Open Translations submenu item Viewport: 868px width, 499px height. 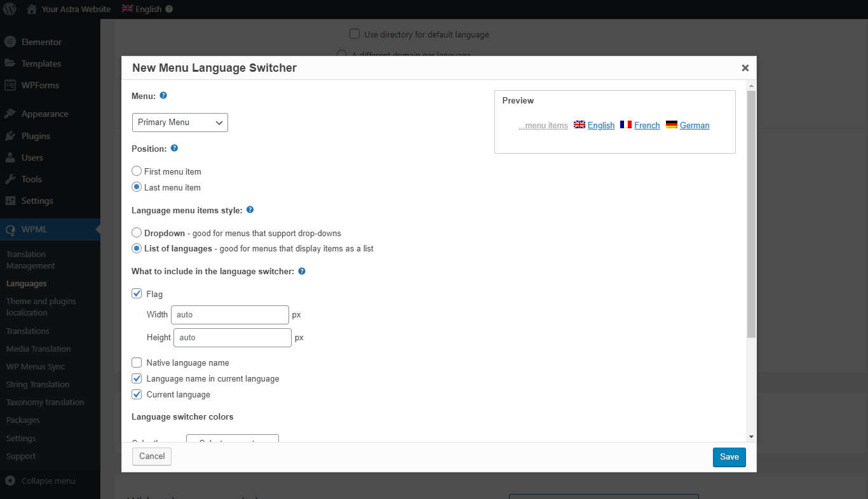tap(27, 331)
